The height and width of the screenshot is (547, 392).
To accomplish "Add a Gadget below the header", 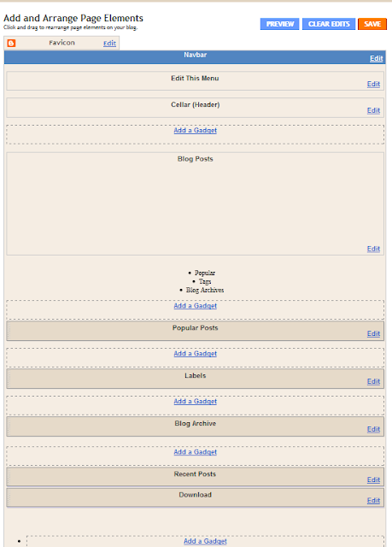I will [x=195, y=130].
